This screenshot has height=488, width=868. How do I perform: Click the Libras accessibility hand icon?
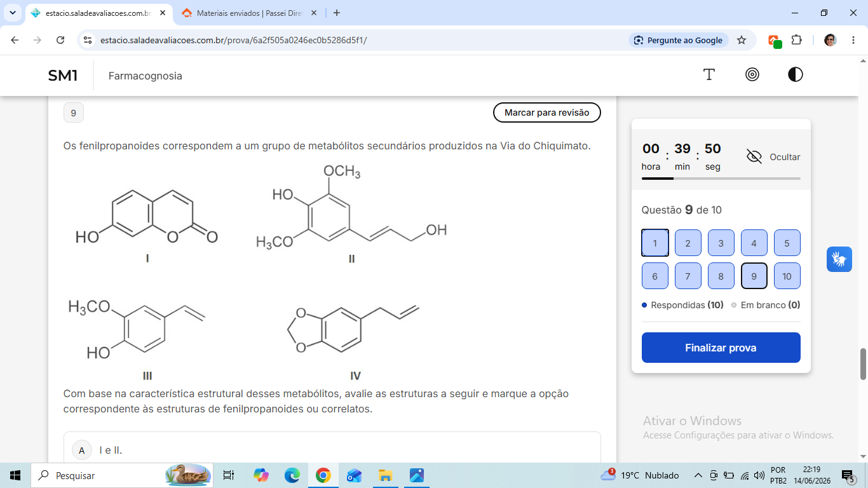pyautogui.click(x=839, y=259)
